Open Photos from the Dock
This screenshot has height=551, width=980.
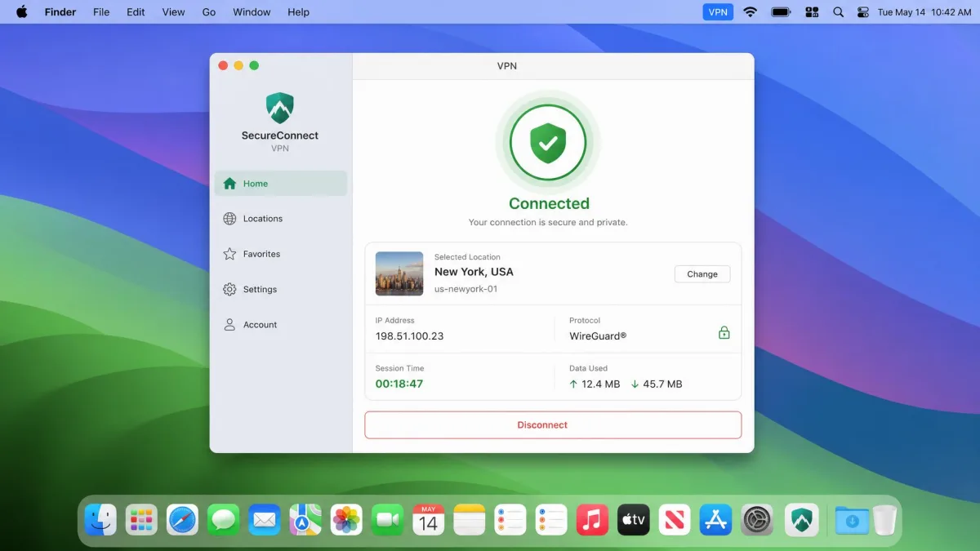[346, 519]
